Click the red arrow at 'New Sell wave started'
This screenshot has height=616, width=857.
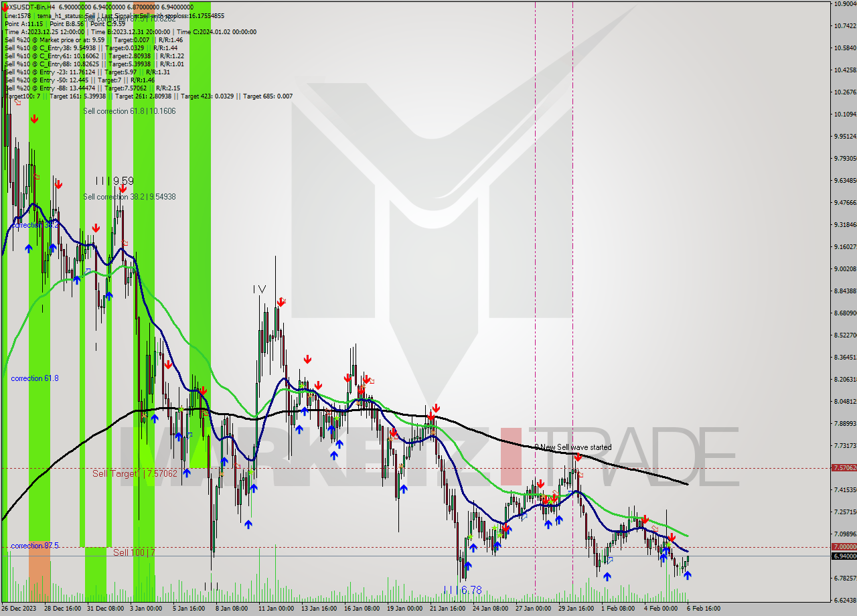point(578,457)
